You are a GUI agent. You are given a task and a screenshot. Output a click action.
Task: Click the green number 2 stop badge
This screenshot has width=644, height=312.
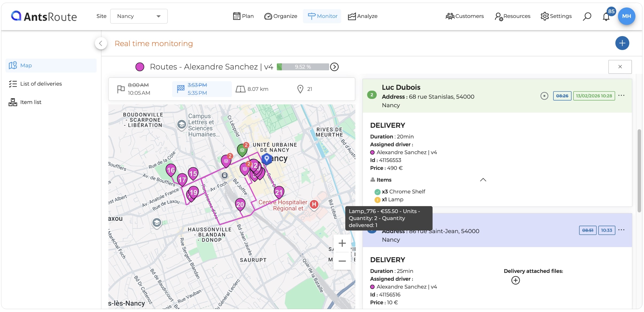pyautogui.click(x=372, y=95)
